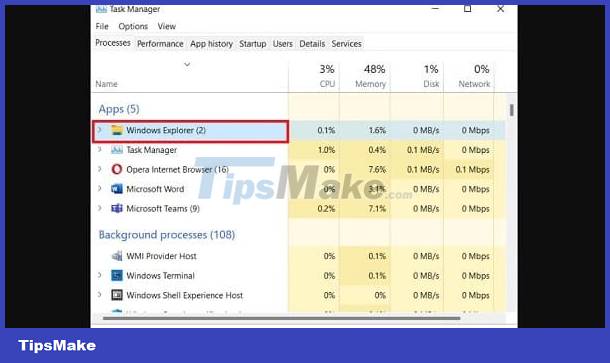Click Windows Explorer's 1.6% memory value
This screenshot has height=363, width=610.
pos(377,130)
